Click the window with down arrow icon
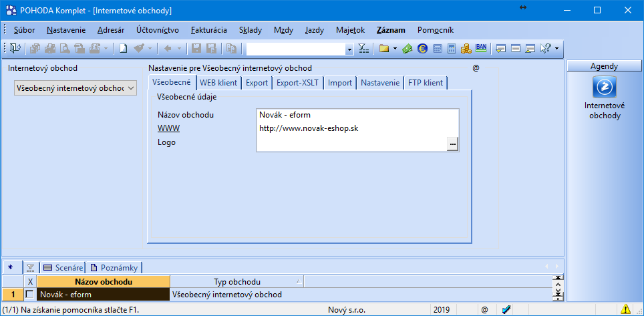 (x=500, y=49)
